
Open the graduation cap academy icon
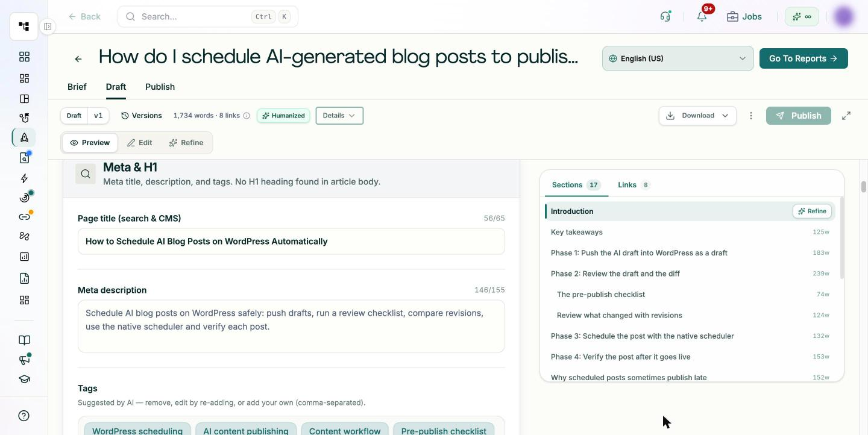click(24, 380)
